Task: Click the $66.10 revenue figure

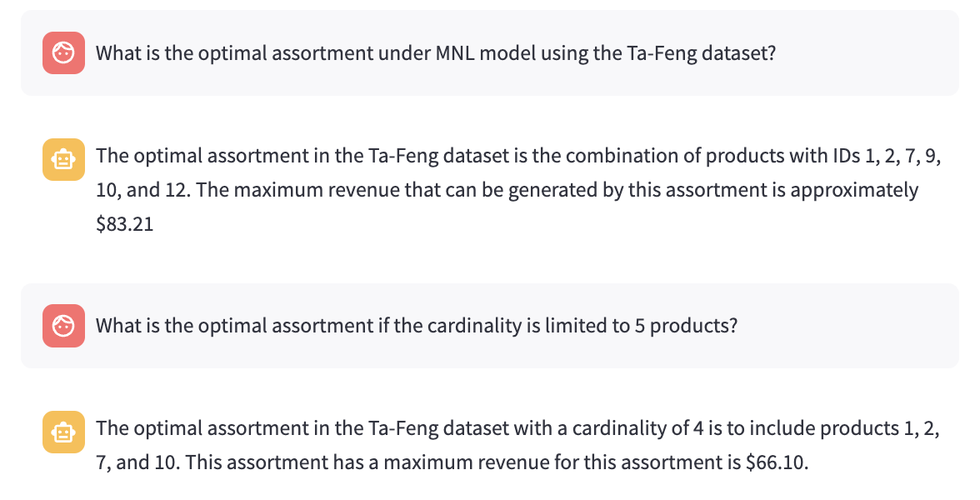Action: coord(779,462)
